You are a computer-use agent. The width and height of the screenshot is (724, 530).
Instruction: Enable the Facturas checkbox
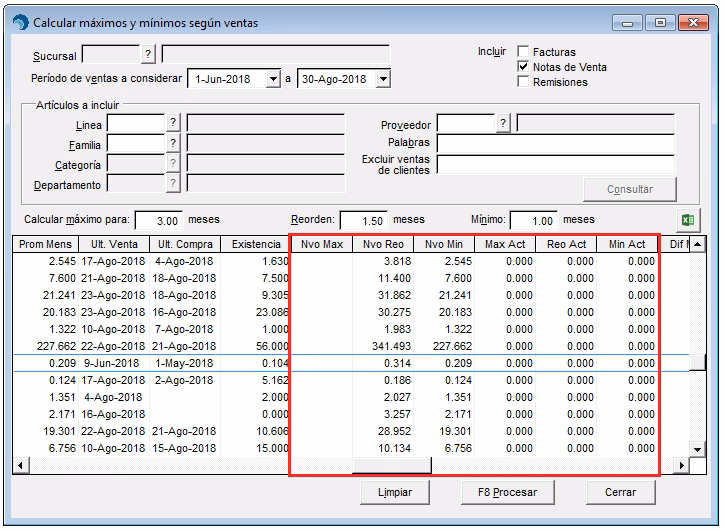click(523, 52)
